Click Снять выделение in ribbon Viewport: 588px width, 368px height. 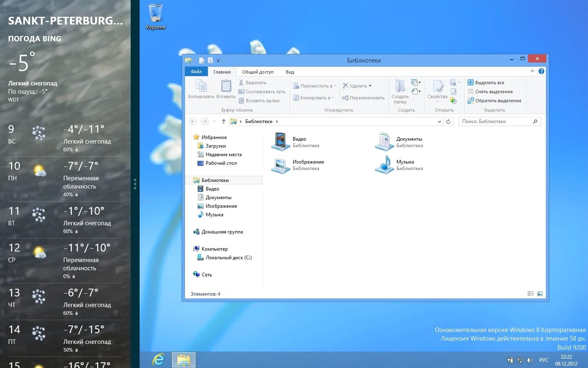click(x=490, y=92)
